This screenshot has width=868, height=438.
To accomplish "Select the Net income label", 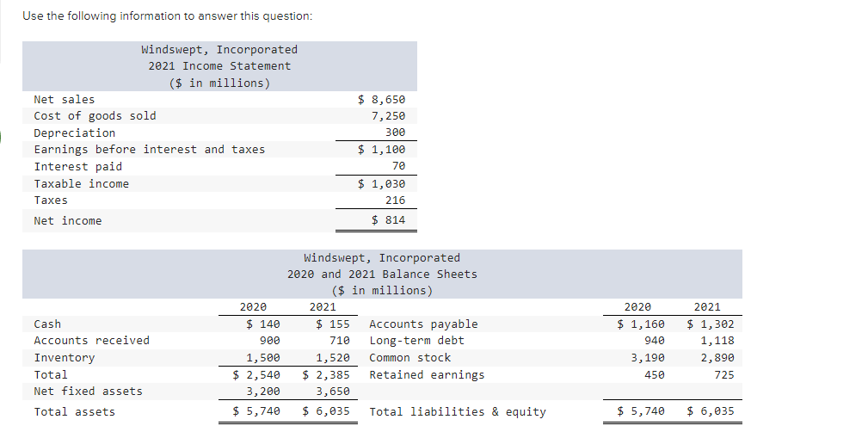I will coord(68,221).
